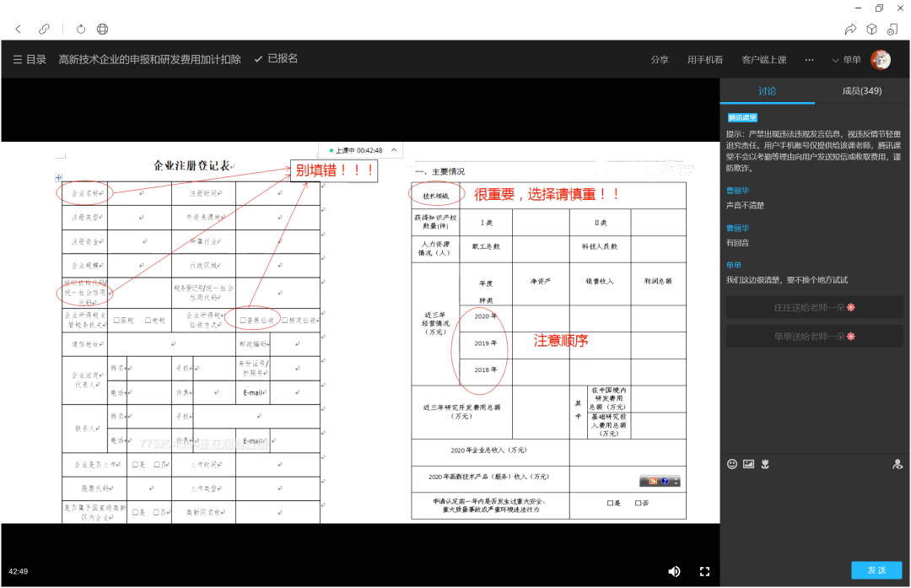This screenshot has width=911, height=588.
Task: Switch to the 讨论 tab
Action: coord(767,91)
